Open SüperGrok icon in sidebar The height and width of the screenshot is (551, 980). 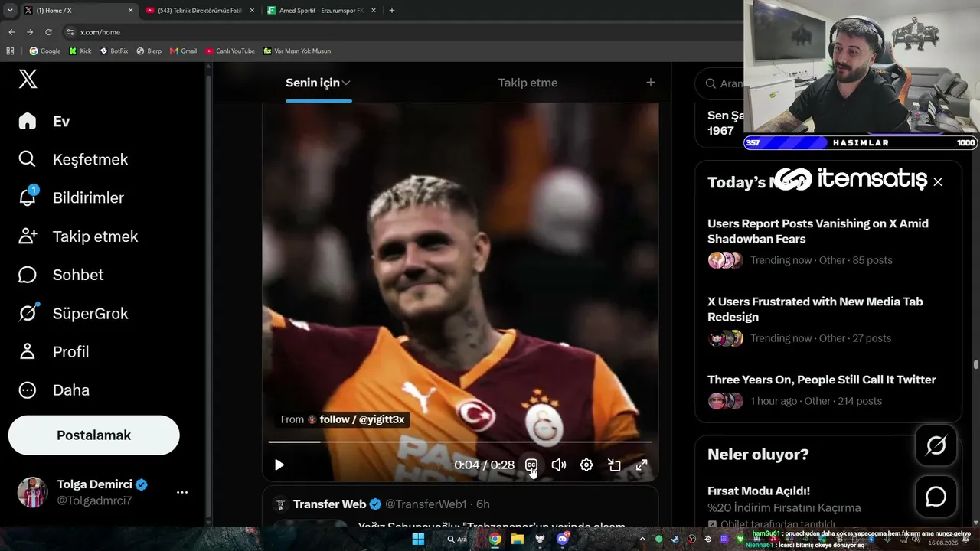tap(28, 313)
